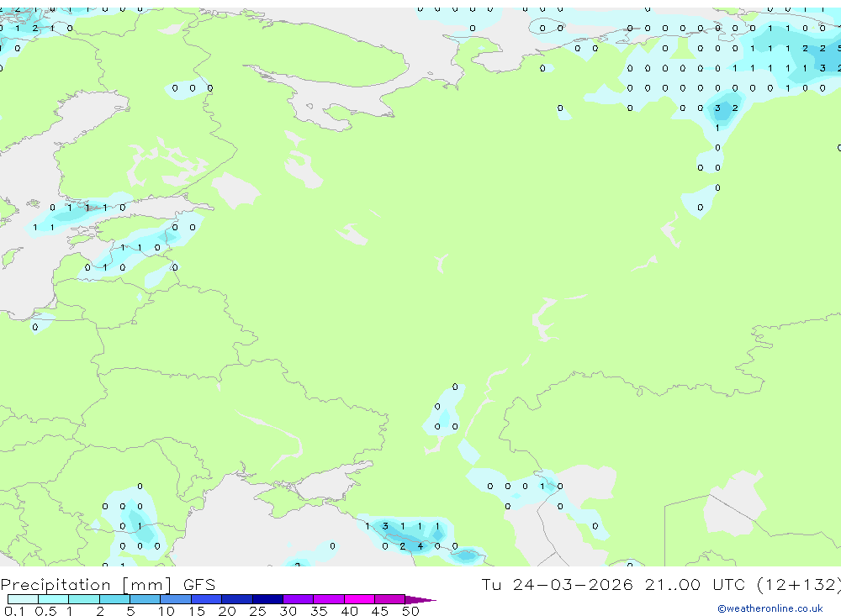Click the '0.1' legend scale label
Image resolution: width=841 pixels, height=616 pixels.
[14, 611]
